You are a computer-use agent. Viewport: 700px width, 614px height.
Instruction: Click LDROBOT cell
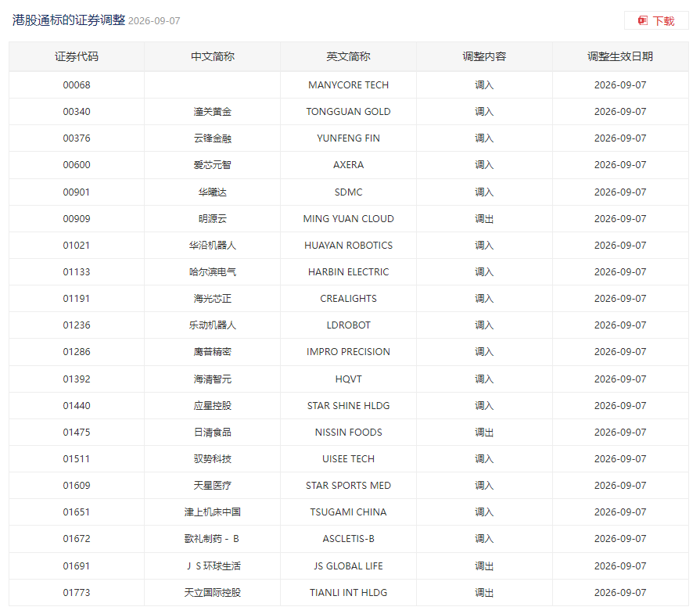[348, 325]
